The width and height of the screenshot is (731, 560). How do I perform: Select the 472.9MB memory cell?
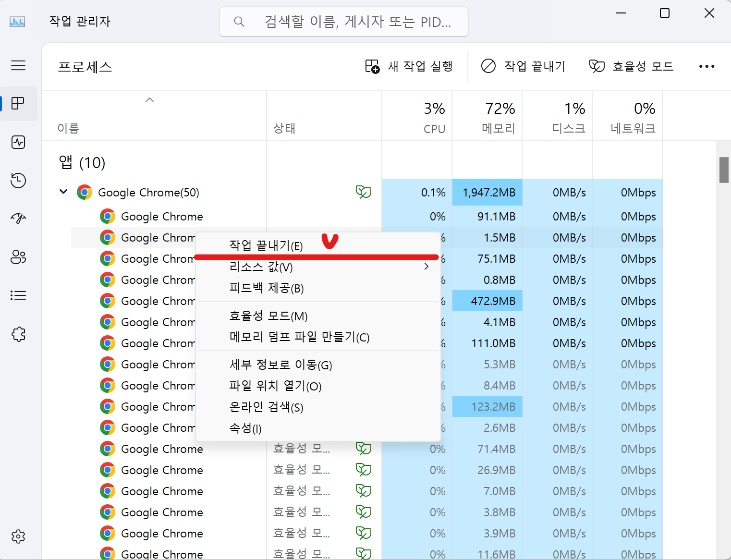[x=487, y=301]
